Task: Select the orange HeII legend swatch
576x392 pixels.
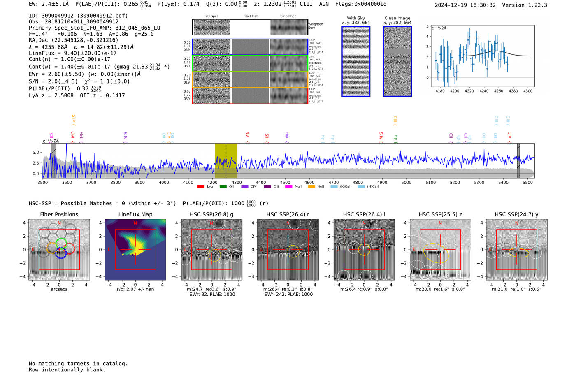Action: (x=311, y=186)
